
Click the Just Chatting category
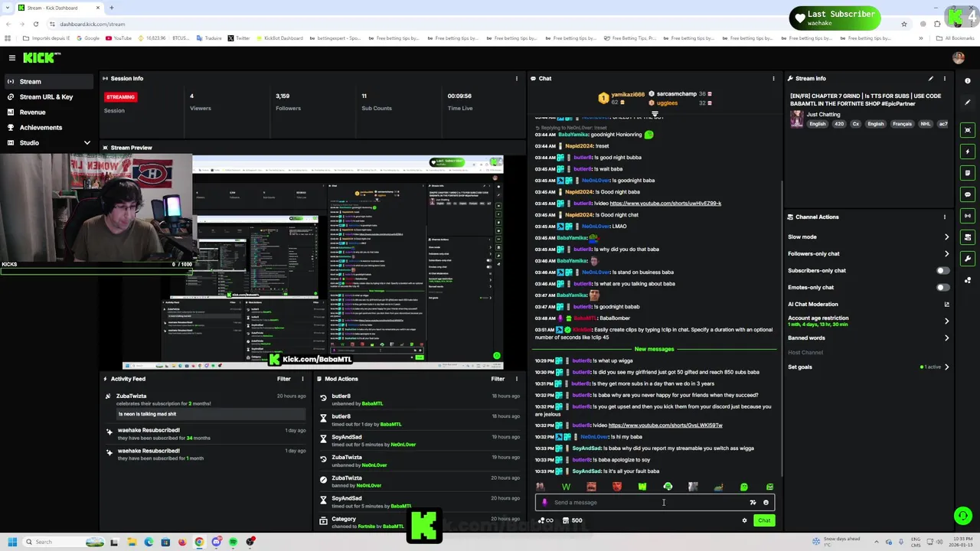(x=823, y=114)
